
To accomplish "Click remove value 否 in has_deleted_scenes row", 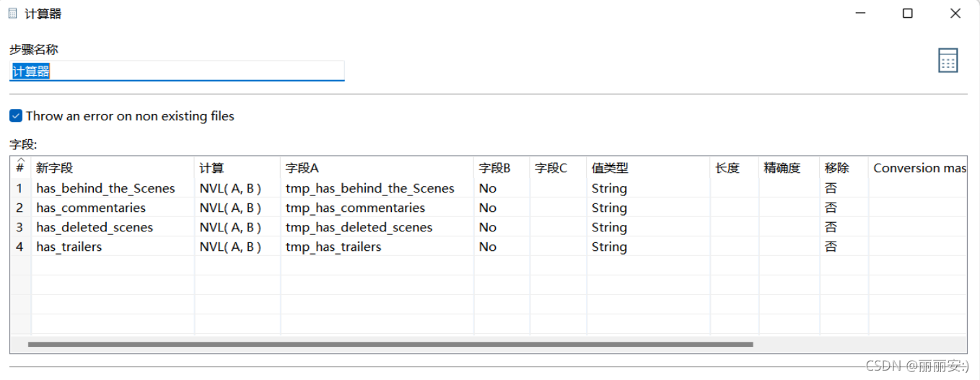I will (x=844, y=227).
